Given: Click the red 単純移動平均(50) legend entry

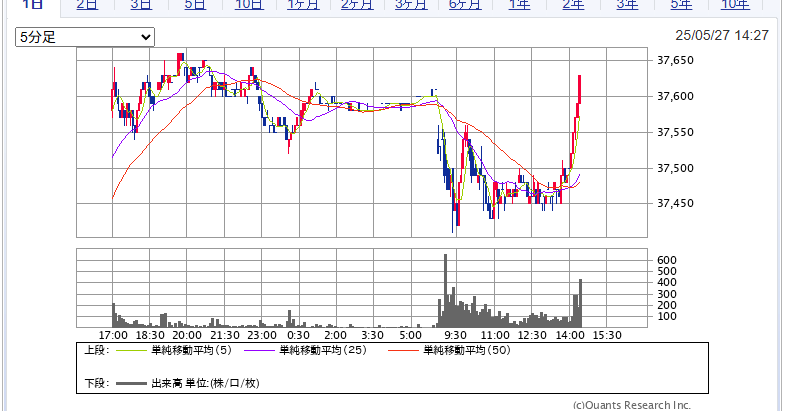Looking at the screenshot, I should click(x=465, y=351).
